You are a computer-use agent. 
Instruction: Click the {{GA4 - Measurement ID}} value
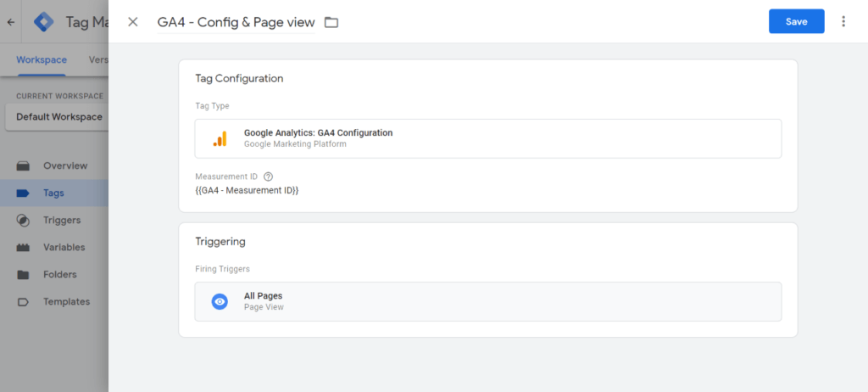247,190
